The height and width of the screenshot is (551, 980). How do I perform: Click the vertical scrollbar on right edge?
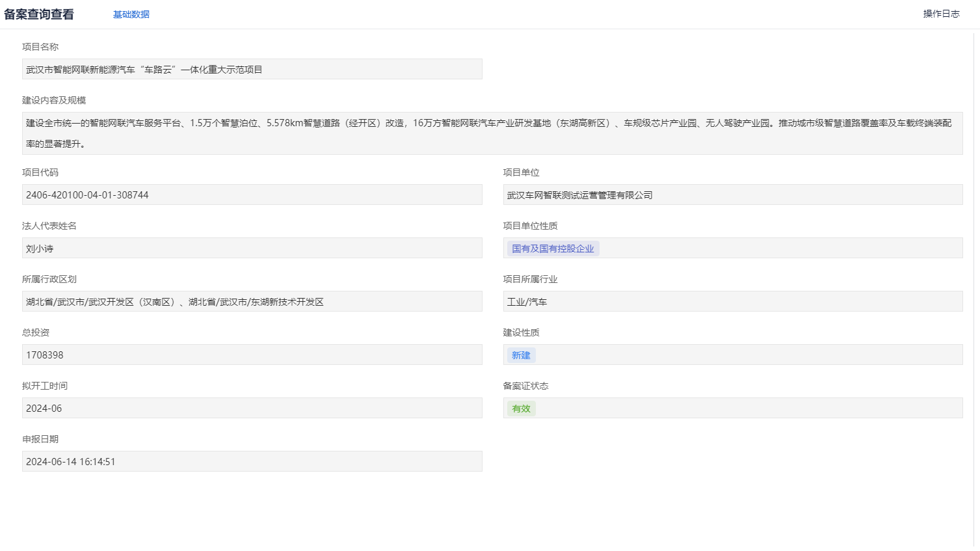974,286
